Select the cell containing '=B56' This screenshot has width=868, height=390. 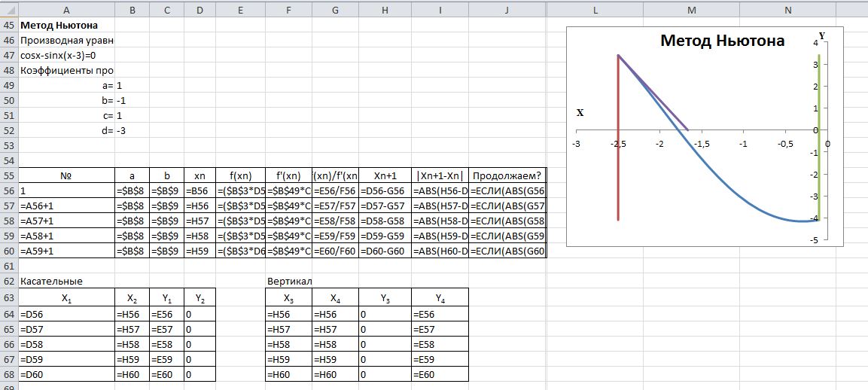(199, 191)
